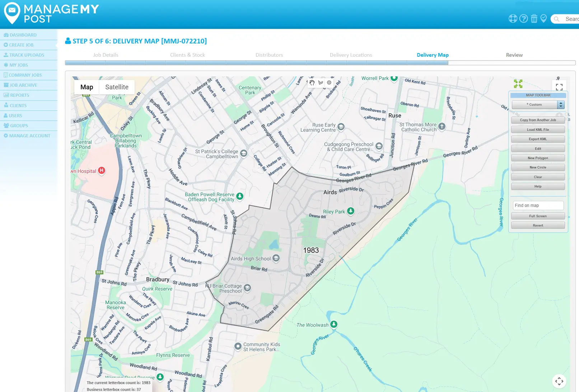
Task: Select the Delivery Map step
Action: pyautogui.click(x=433, y=55)
